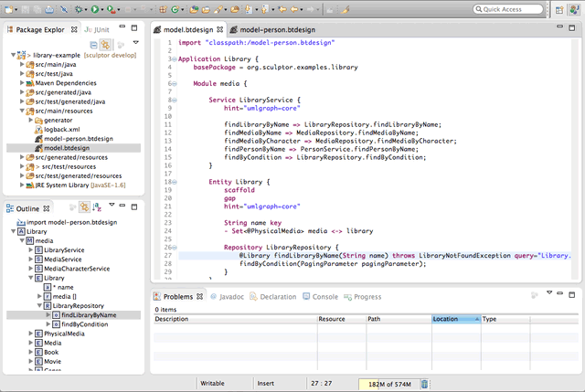Click the heap memory usage bar

[389, 384]
